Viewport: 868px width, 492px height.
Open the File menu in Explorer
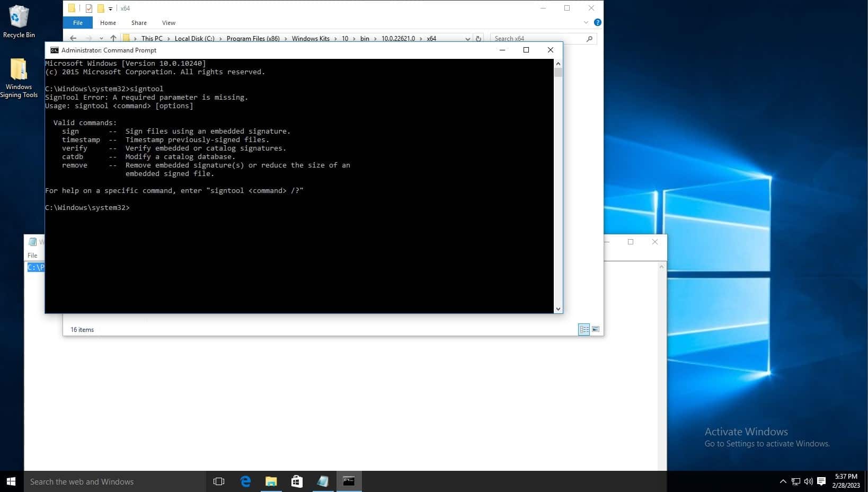78,23
